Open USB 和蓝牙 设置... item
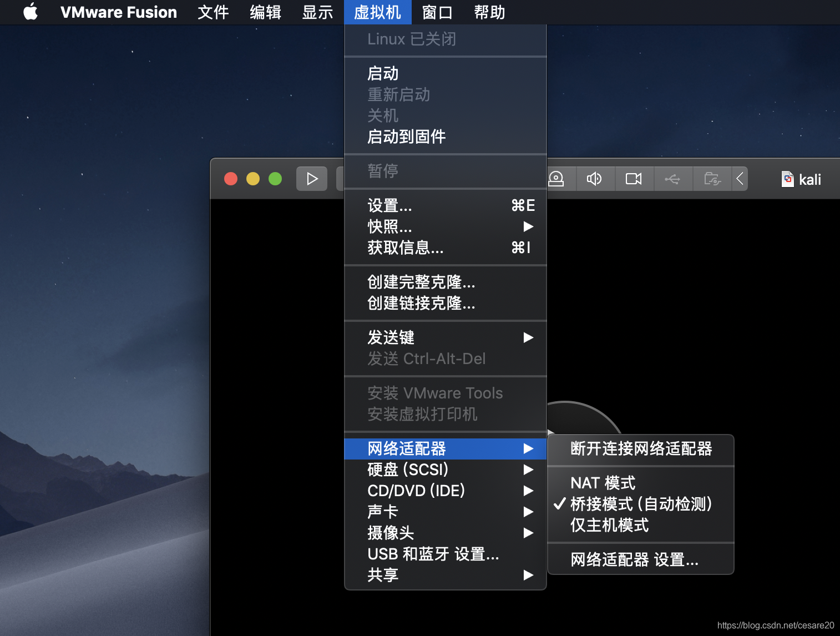Screen dimensions: 840x636 point(446,554)
